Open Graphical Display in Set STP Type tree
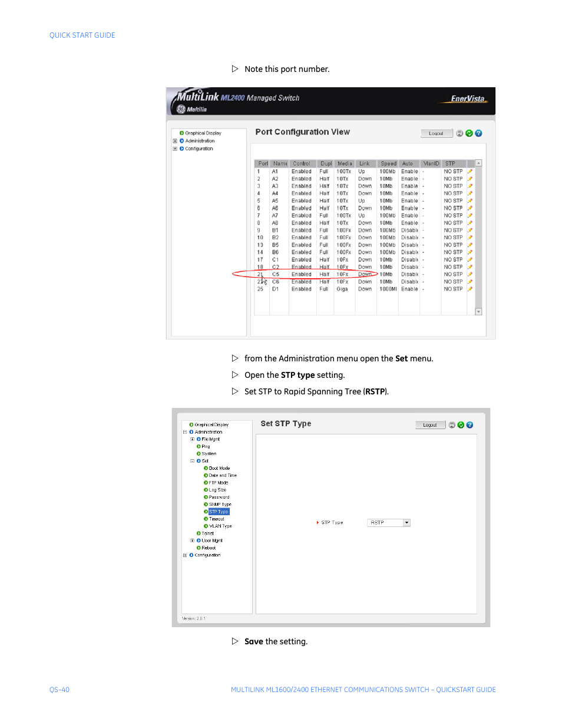 tap(211, 424)
